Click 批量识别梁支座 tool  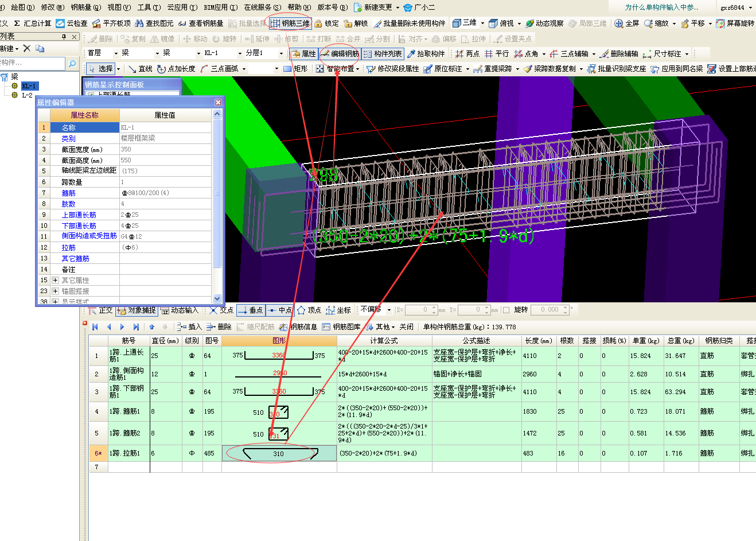click(x=616, y=68)
